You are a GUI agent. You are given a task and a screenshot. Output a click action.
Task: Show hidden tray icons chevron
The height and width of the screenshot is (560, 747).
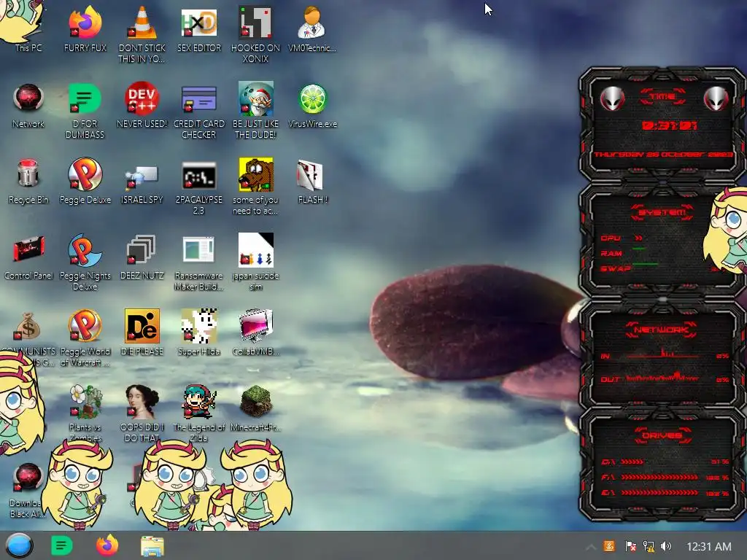(x=590, y=547)
